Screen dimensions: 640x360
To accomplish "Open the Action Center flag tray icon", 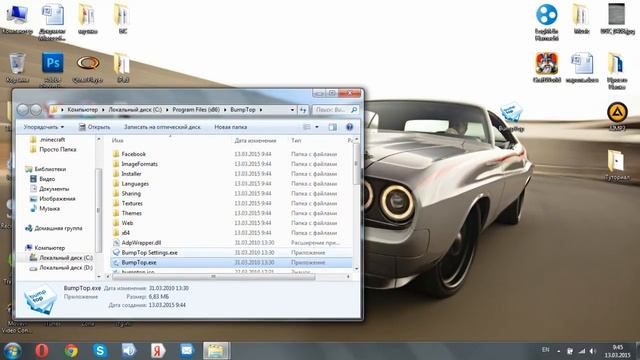I will (x=570, y=351).
